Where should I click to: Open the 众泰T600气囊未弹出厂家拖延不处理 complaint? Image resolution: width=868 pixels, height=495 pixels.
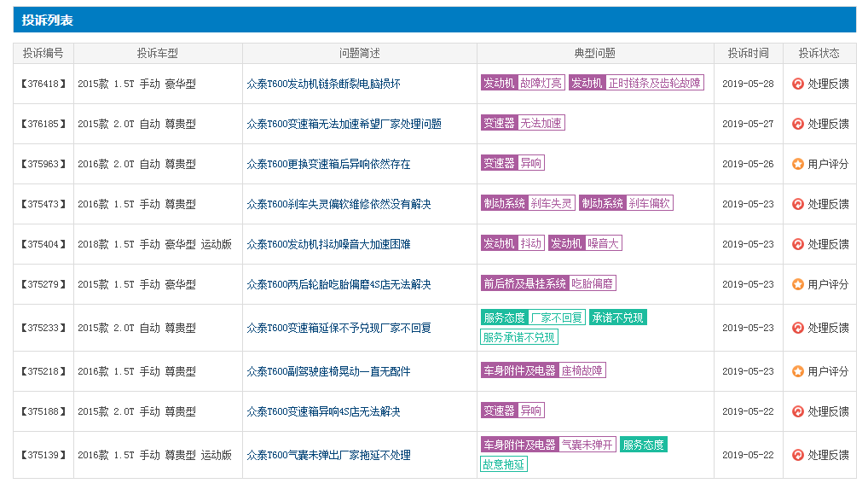(x=328, y=455)
